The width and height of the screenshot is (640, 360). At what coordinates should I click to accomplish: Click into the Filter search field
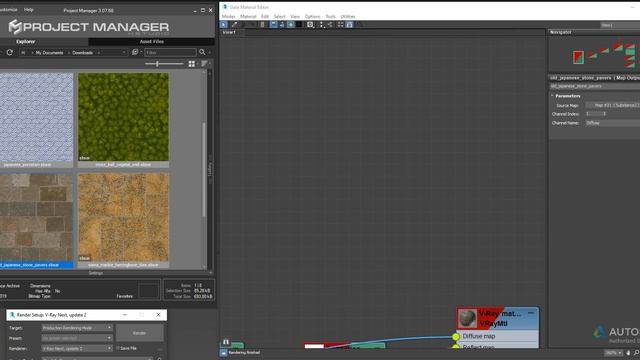coord(170,53)
